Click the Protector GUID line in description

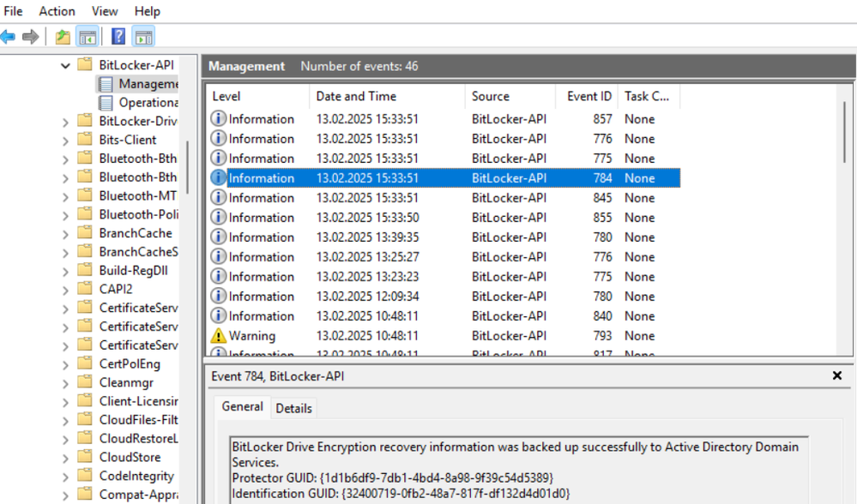click(392, 477)
